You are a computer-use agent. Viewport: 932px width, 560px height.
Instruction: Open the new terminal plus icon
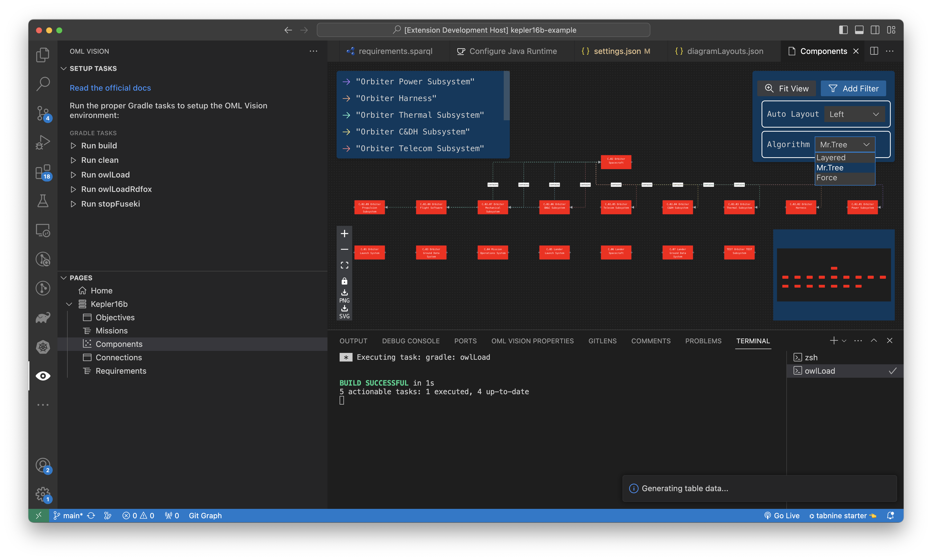coord(833,341)
